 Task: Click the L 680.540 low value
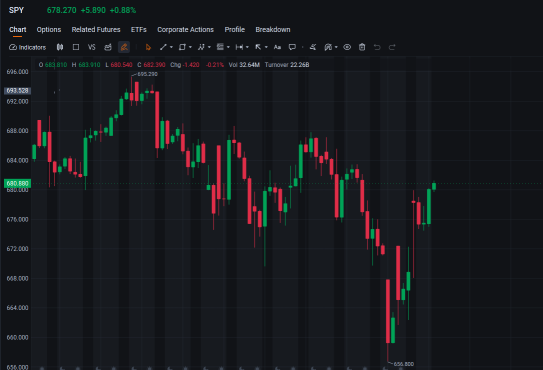pos(119,65)
